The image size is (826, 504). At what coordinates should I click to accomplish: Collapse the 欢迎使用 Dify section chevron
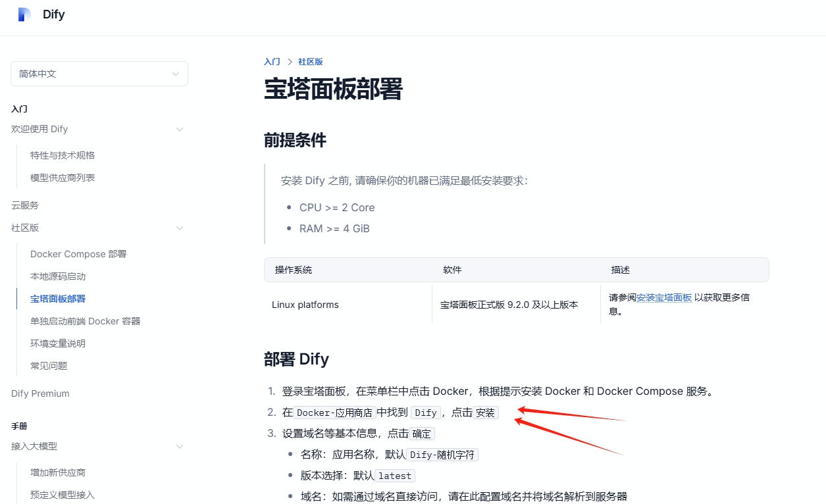point(179,130)
